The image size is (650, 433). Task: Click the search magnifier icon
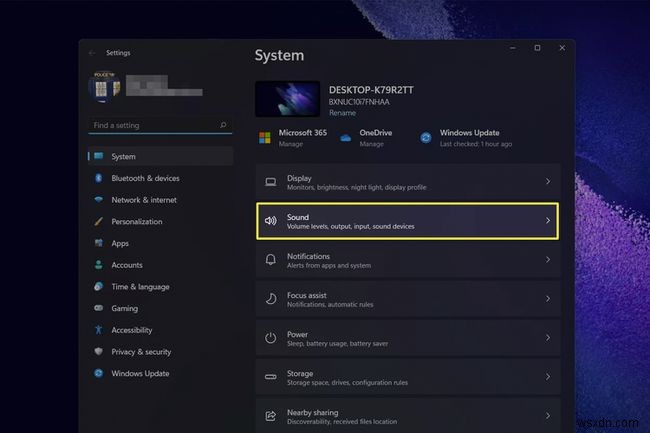[223, 125]
